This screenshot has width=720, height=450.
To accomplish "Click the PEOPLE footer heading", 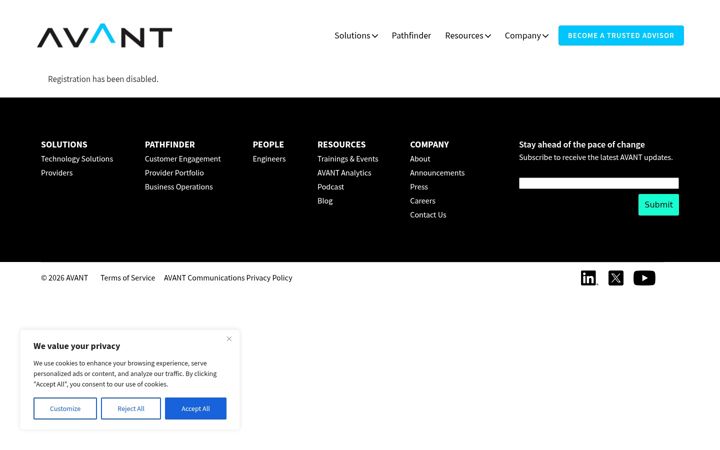I will (x=268, y=145).
